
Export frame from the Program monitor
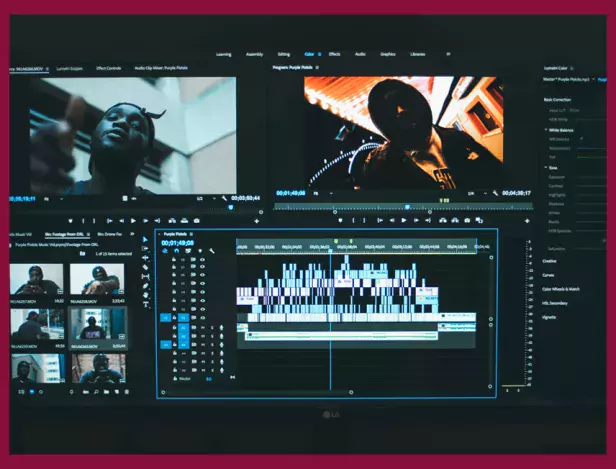tap(467, 220)
